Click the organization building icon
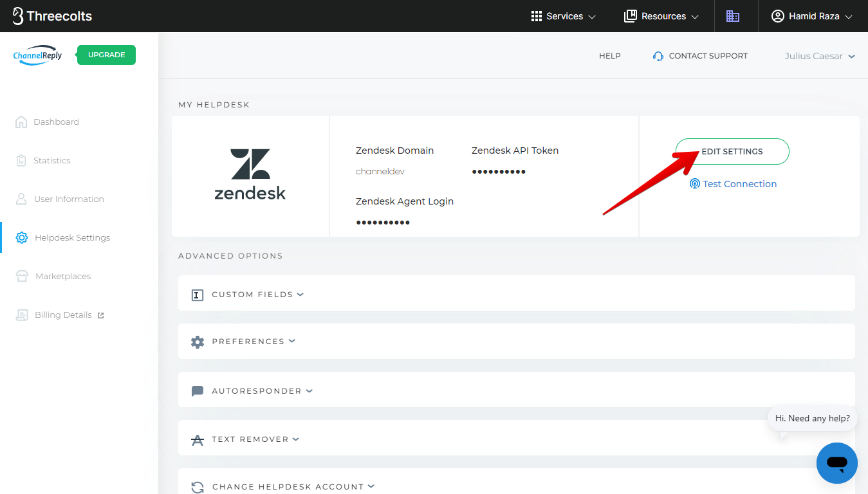The width and height of the screenshot is (868, 494). (733, 16)
